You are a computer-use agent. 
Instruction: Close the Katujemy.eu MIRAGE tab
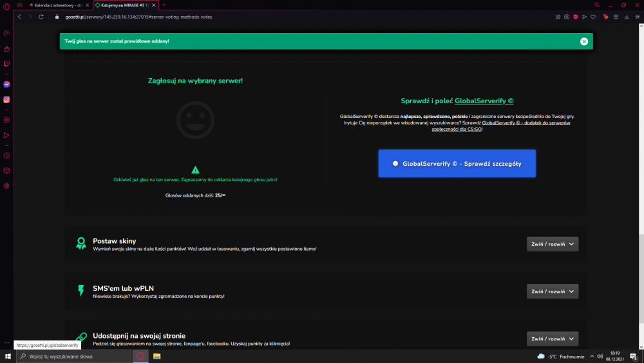(x=154, y=5)
